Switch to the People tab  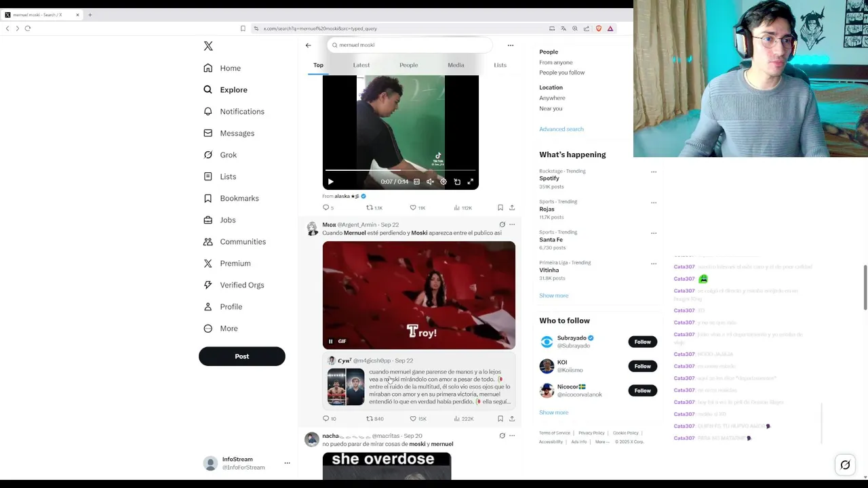pos(409,65)
